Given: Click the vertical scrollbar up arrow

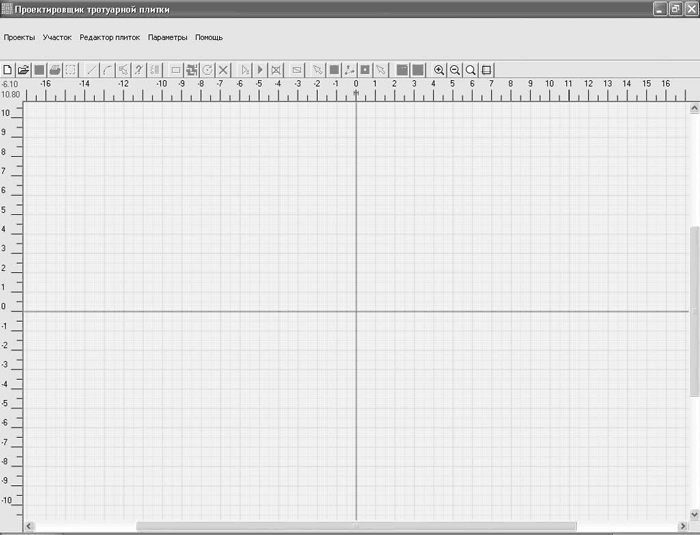Looking at the screenshot, I should [x=694, y=108].
